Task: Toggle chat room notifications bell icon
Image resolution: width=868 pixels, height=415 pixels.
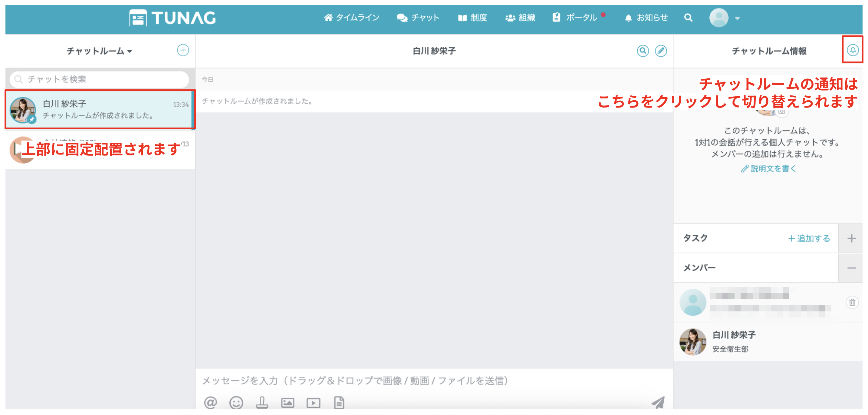Action: [853, 50]
